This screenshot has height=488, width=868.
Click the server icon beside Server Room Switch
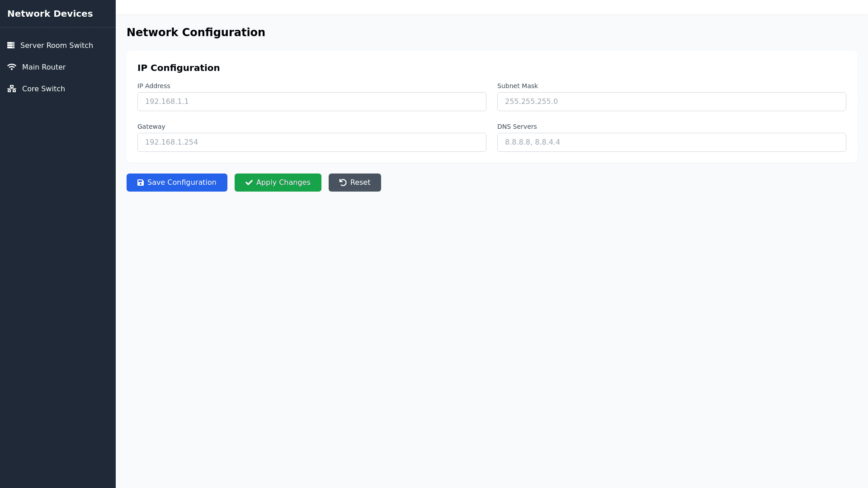coord(11,45)
